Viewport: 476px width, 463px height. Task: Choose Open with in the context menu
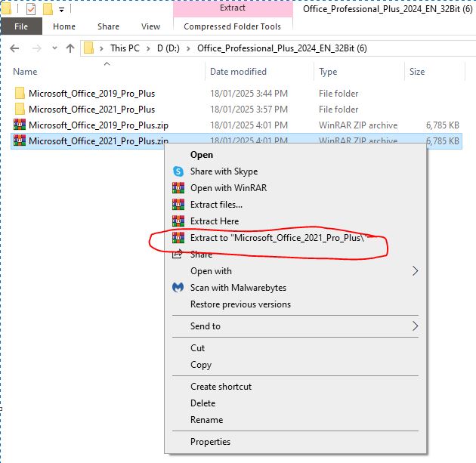[211, 271]
